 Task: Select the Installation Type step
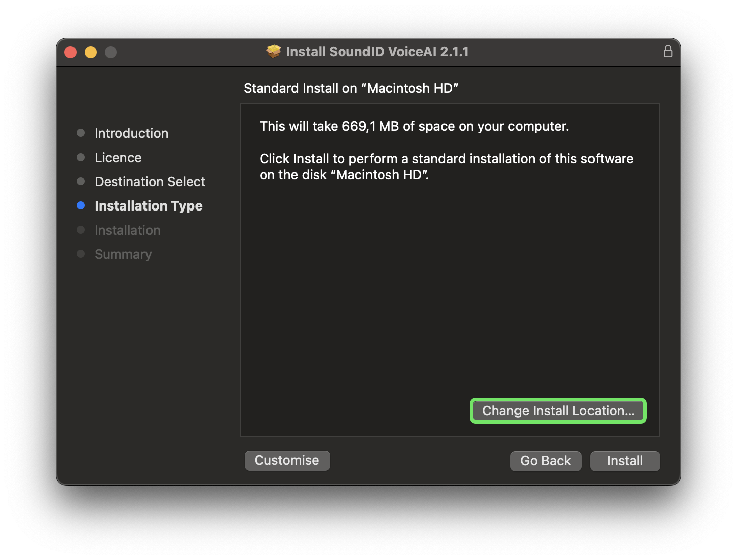pyautogui.click(x=149, y=206)
